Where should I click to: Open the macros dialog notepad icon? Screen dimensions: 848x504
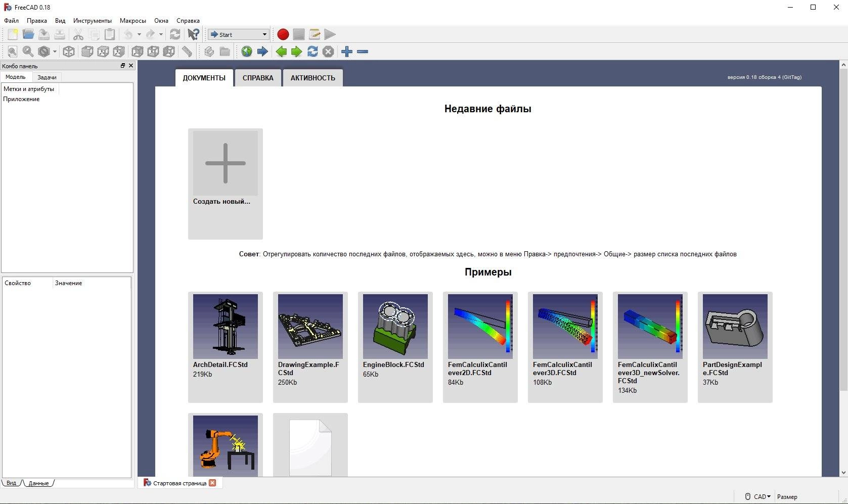click(315, 34)
